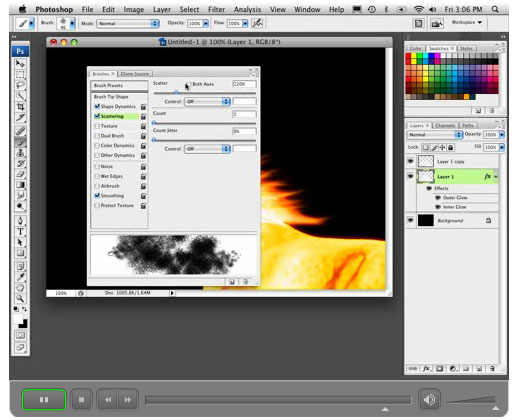Screen dimensions: 524x420
Task: Click lock icon next to Shape Dynamics
Action: pyautogui.click(x=143, y=107)
